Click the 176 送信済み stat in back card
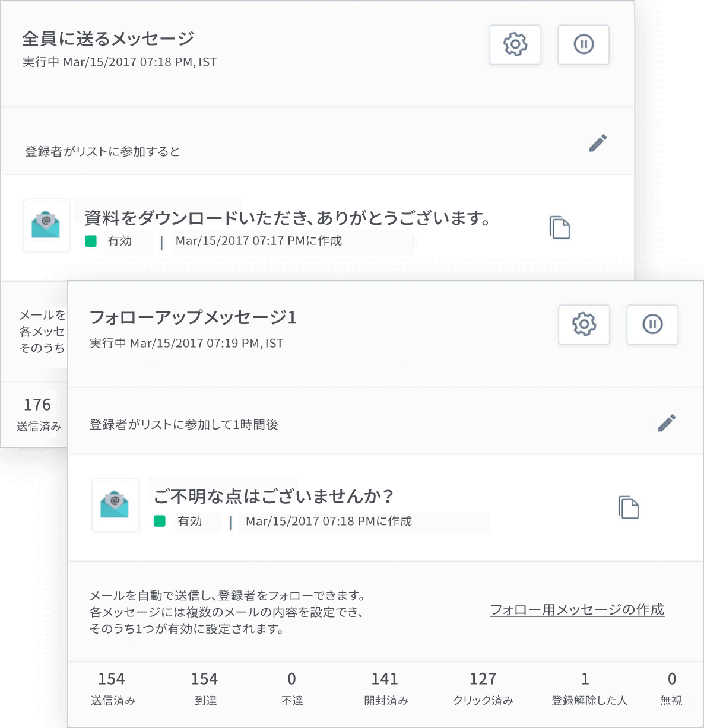Viewport: 704px width, 728px height. [37, 414]
